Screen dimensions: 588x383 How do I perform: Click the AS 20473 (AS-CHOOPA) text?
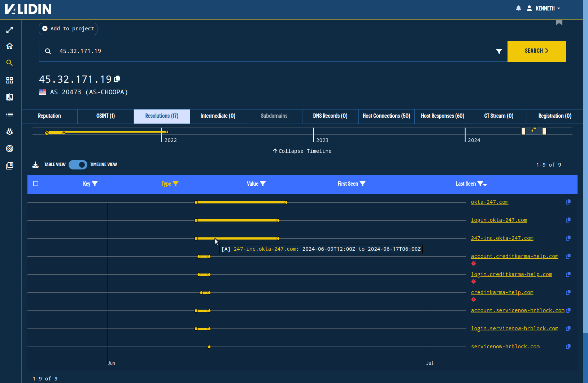point(89,92)
